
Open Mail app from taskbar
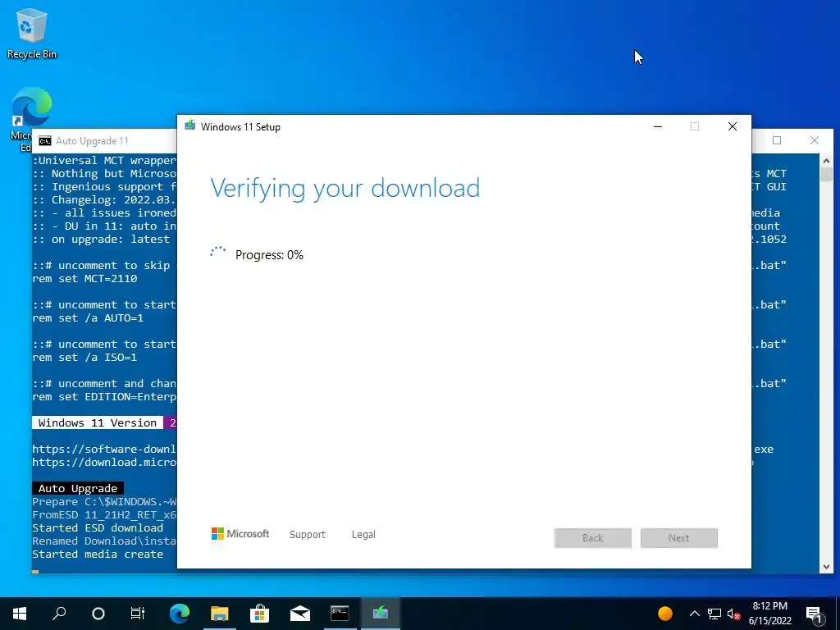[x=300, y=614]
